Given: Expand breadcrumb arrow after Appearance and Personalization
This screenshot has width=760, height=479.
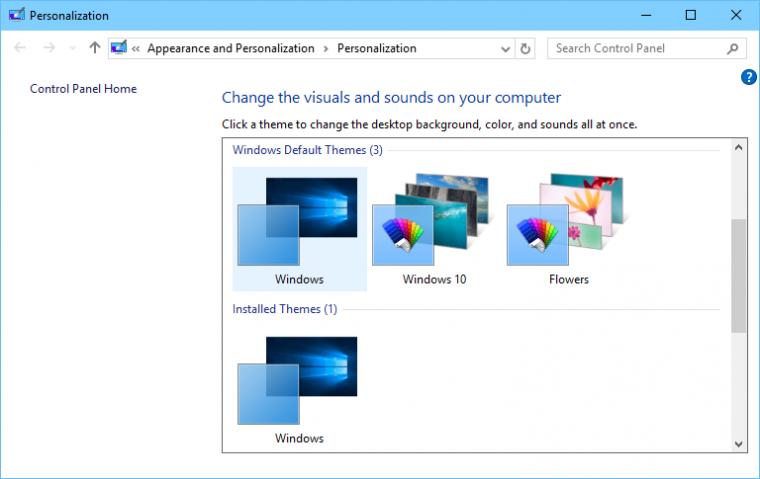Looking at the screenshot, I should tap(326, 48).
